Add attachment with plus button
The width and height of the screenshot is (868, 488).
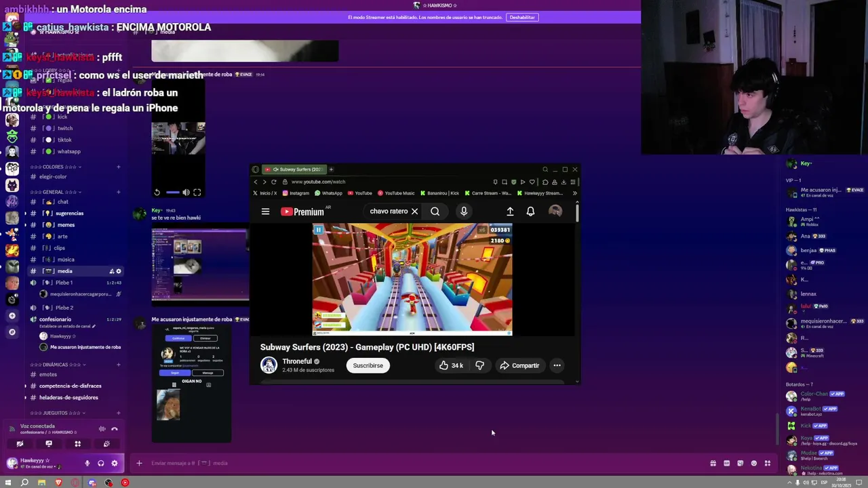coord(139,463)
